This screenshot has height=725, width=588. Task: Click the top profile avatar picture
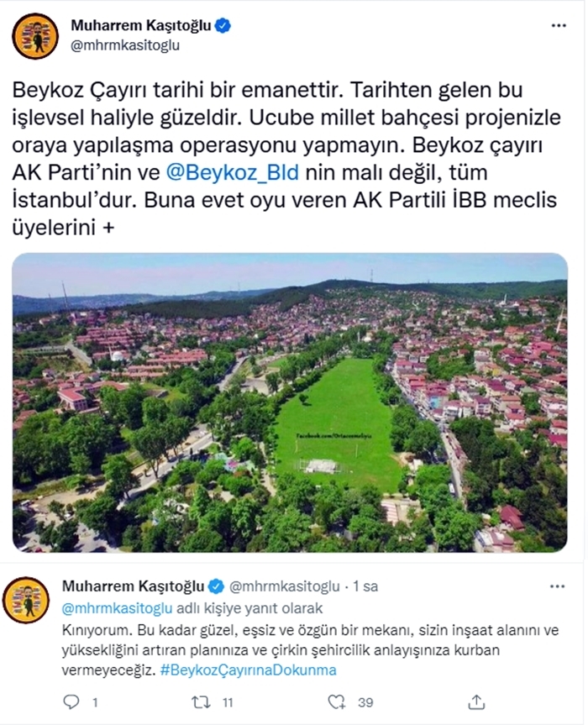pos(35,35)
